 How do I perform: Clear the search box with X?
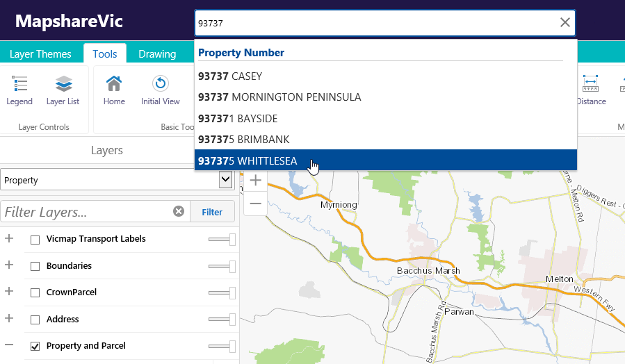pos(565,23)
